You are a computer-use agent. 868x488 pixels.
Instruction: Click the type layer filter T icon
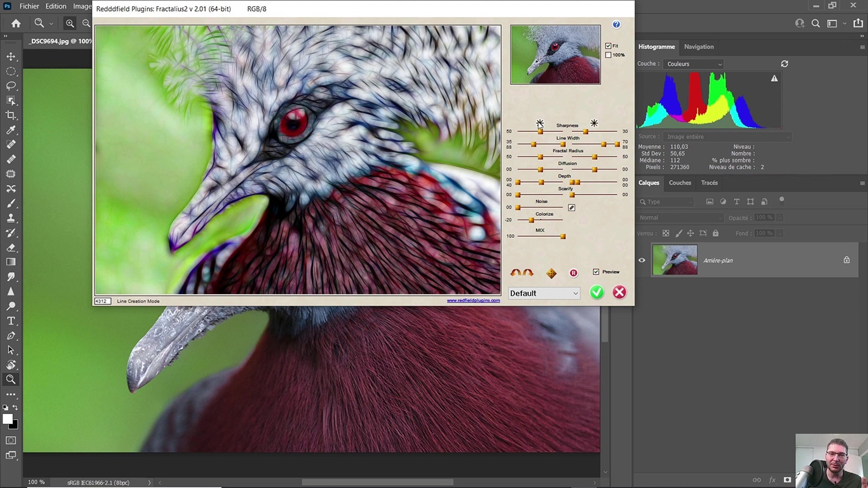[737, 201]
